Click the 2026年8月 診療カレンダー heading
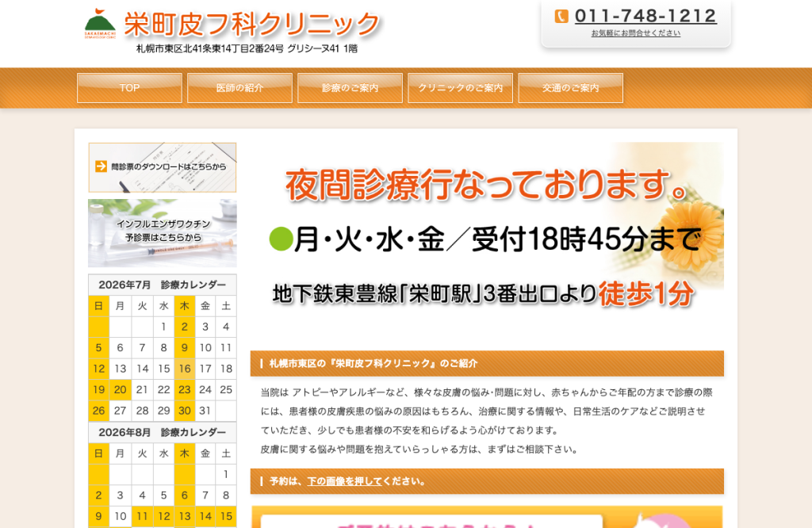 point(162,432)
